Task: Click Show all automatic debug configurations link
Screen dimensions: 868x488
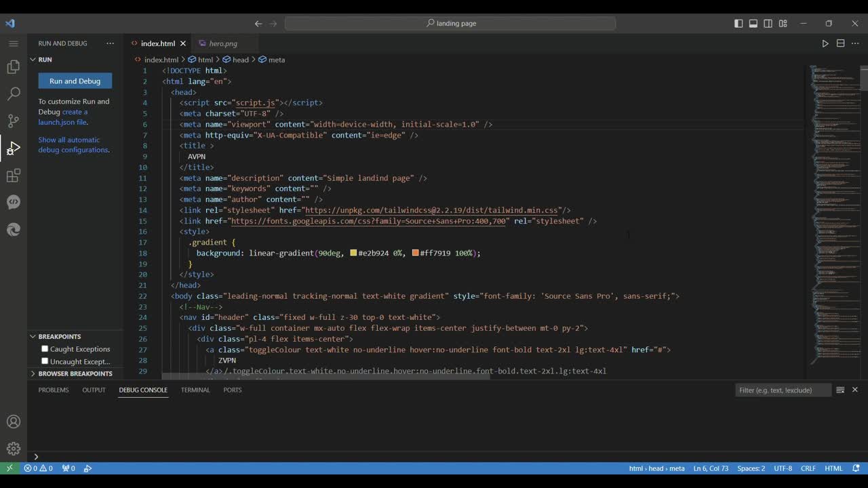Action: 73,145
